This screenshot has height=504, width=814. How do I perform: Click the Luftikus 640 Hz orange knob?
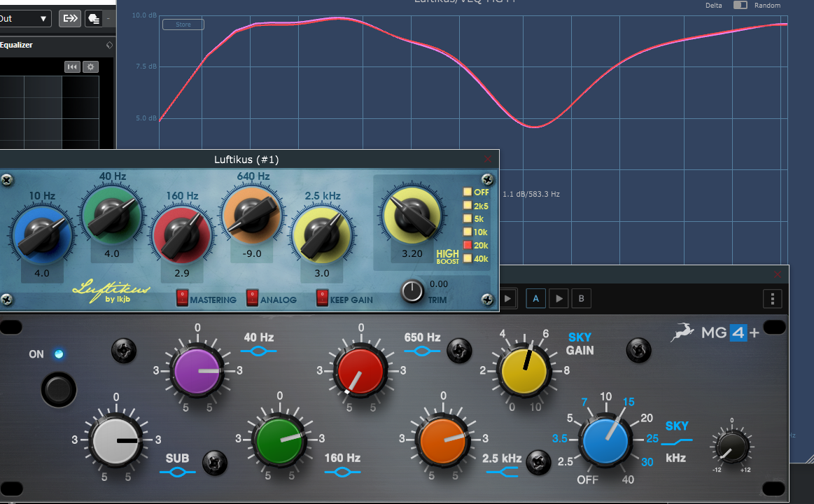[x=252, y=215]
